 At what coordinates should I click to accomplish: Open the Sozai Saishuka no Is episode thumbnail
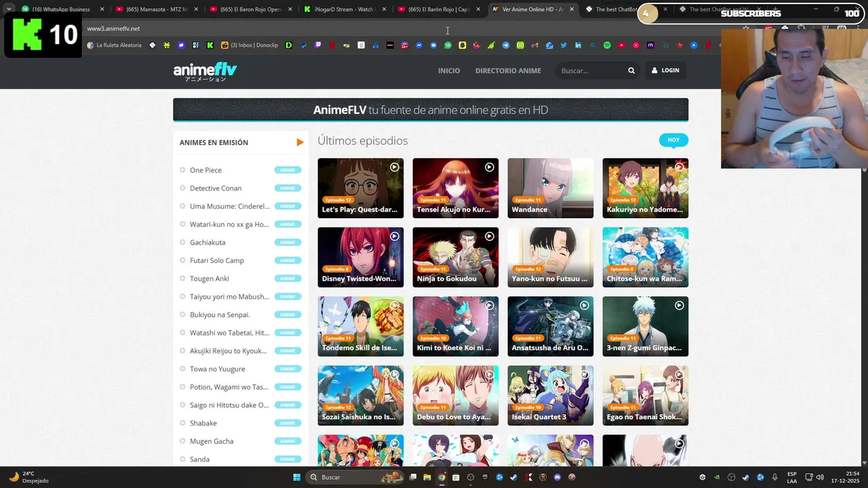click(360, 395)
